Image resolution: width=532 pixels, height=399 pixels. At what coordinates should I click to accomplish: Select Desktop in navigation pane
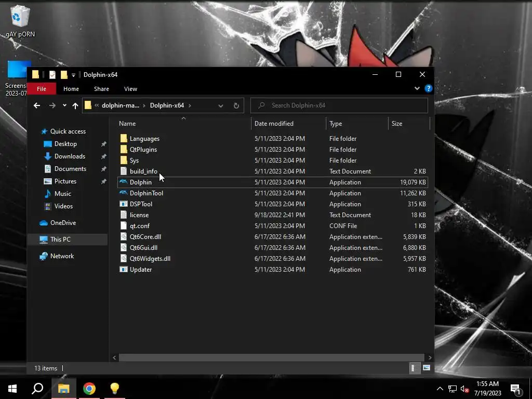(x=65, y=144)
